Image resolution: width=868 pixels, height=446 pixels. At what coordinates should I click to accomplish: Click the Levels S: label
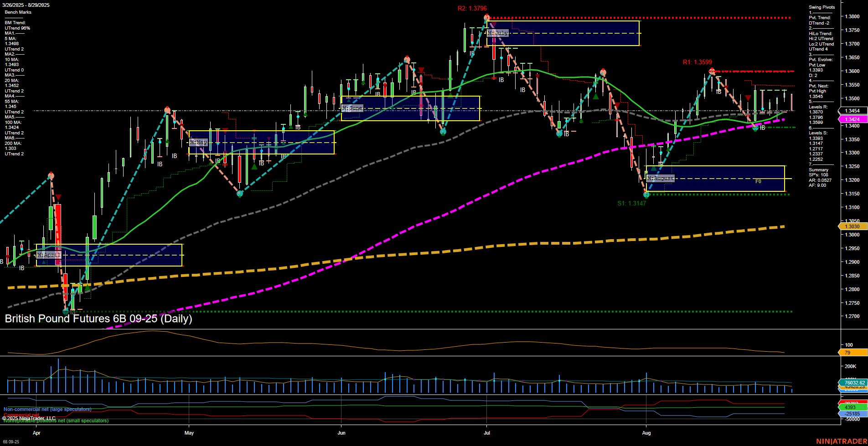pos(818,133)
